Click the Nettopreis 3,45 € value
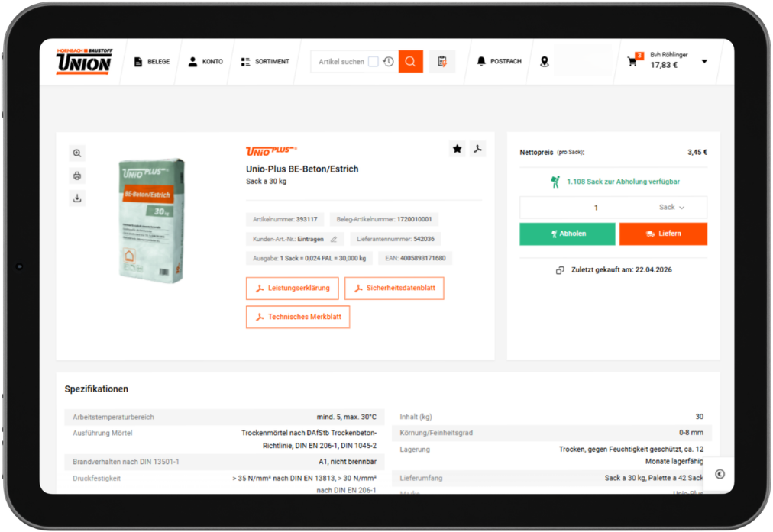The width and height of the screenshot is (773, 532). pyautogui.click(x=697, y=152)
